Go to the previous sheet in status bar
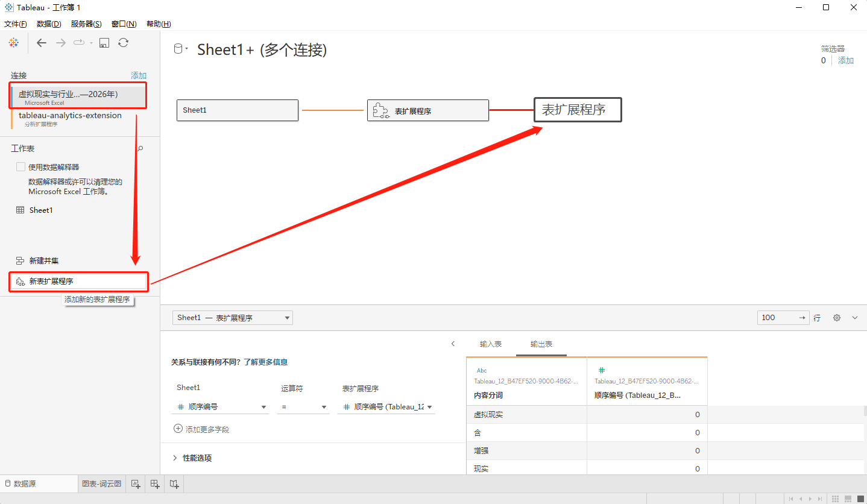 coord(801,499)
